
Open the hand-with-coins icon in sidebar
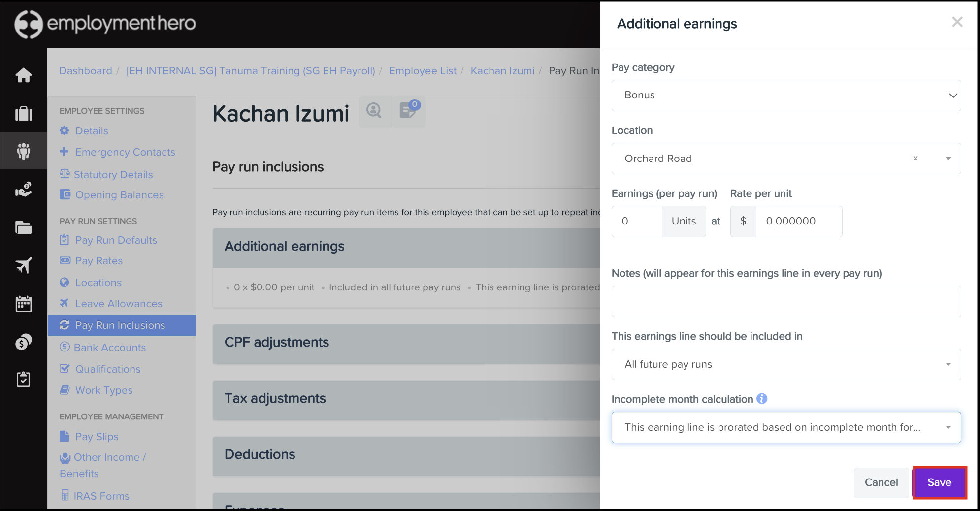click(24, 189)
